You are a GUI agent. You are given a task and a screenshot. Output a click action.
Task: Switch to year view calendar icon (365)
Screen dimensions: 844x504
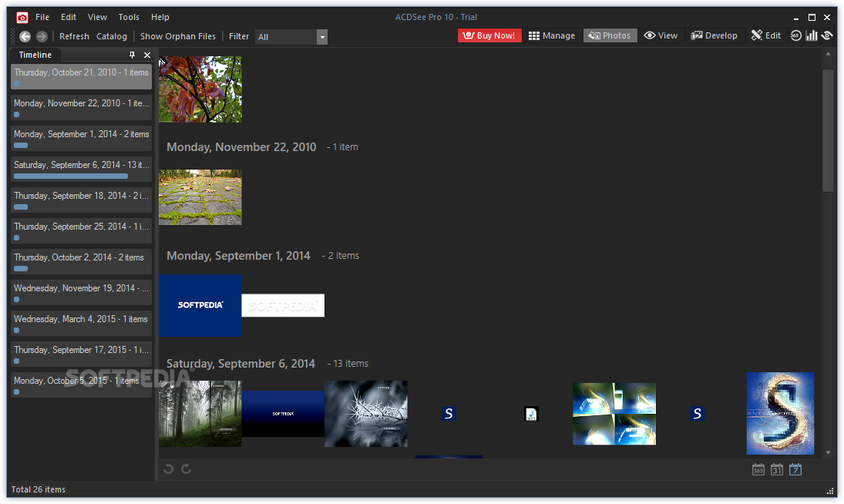(x=758, y=469)
